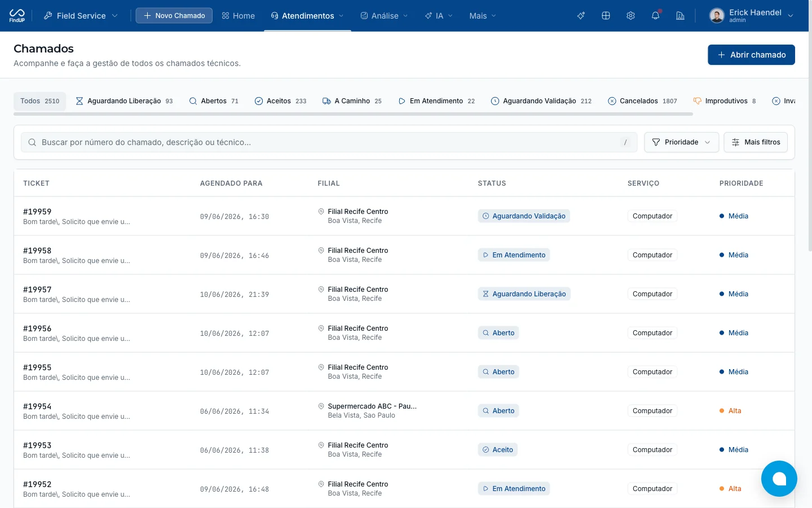Viewport: 812px width, 508px height.
Task: Click date 06/06/2026, 11:34
Action: [235, 411]
